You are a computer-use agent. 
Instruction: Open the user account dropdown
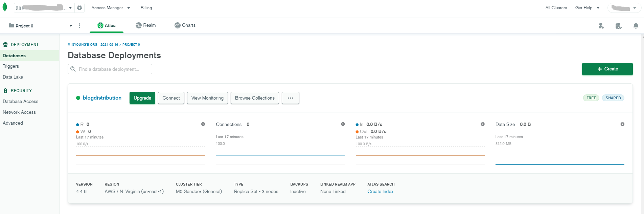coord(624,8)
